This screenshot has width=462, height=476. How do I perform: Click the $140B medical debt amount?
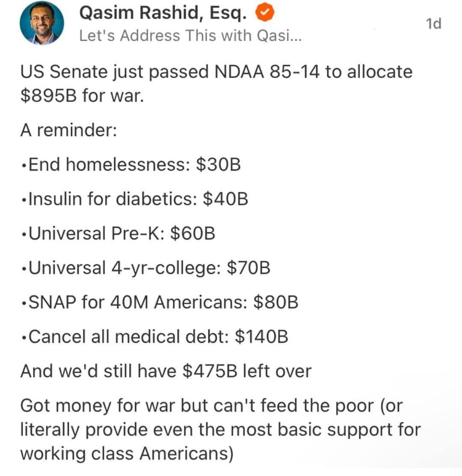coord(262,337)
